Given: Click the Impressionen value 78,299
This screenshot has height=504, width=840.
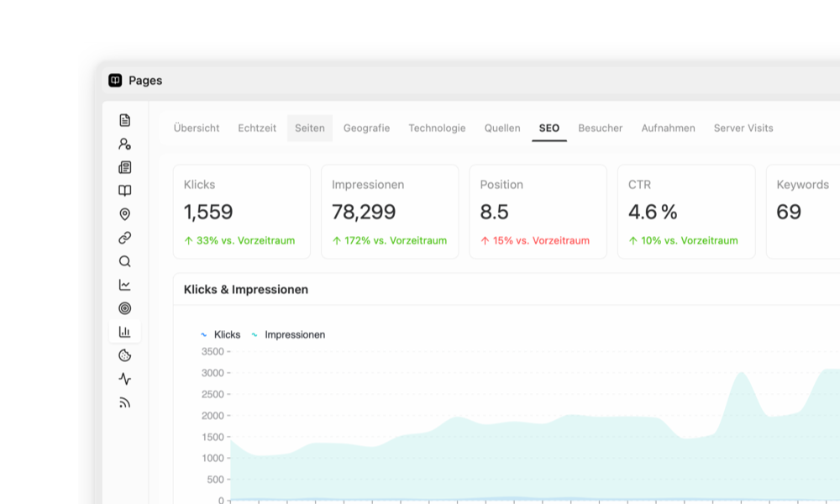Looking at the screenshot, I should point(364,212).
